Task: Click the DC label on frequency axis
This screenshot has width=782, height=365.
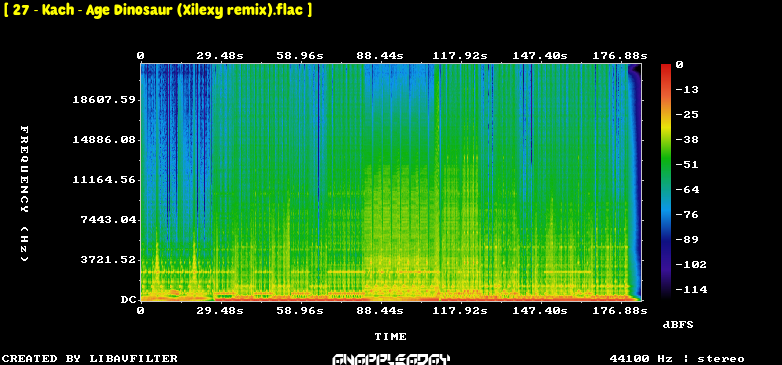Action: (x=128, y=300)
